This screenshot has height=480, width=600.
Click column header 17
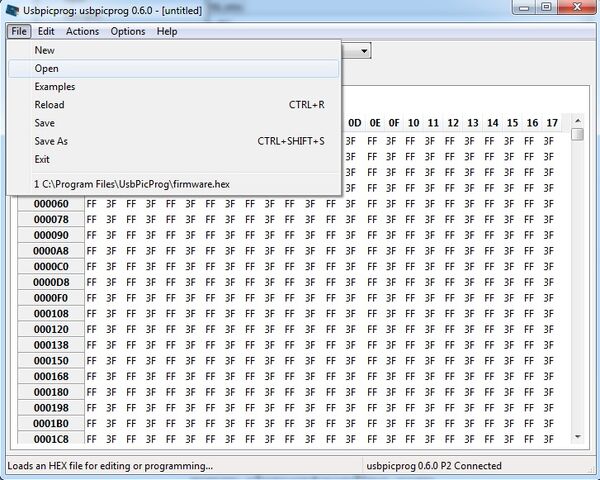pos(552,123)
